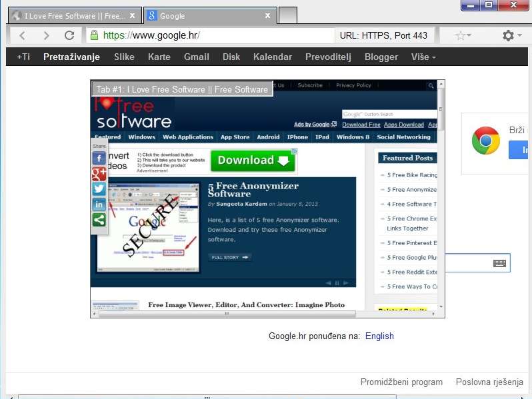Click the preview's horizontal scrollbar thumb
The height and width of the screenshot is (399, 532).
[227, 314]
